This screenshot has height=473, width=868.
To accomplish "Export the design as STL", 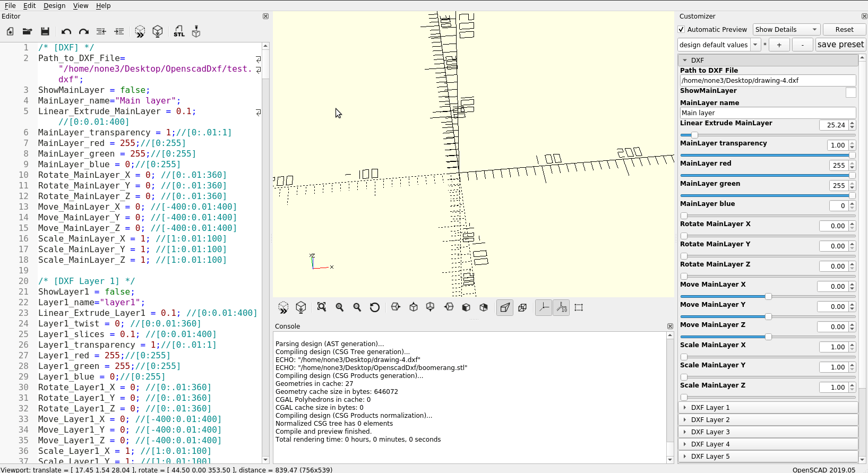I will [179, 32].
